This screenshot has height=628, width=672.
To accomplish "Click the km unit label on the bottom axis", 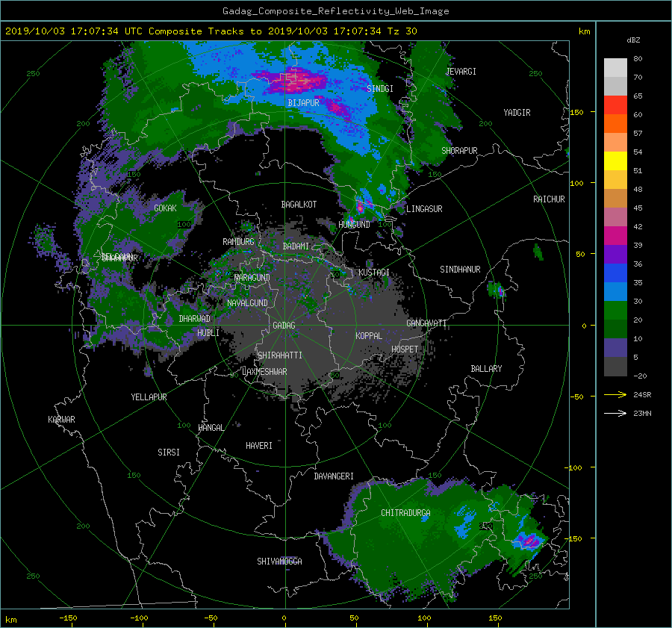I will click(x=10, y=620).
